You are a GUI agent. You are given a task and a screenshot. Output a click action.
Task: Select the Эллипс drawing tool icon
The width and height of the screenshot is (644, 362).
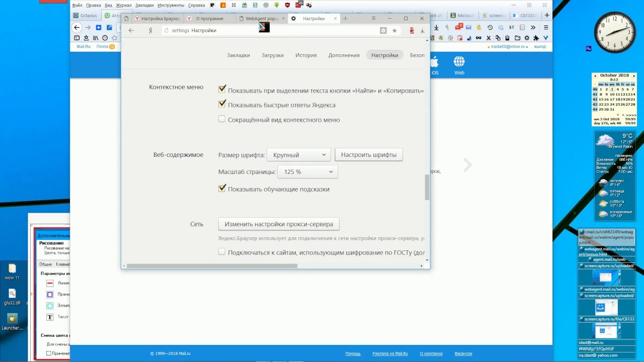click(50, 305)
